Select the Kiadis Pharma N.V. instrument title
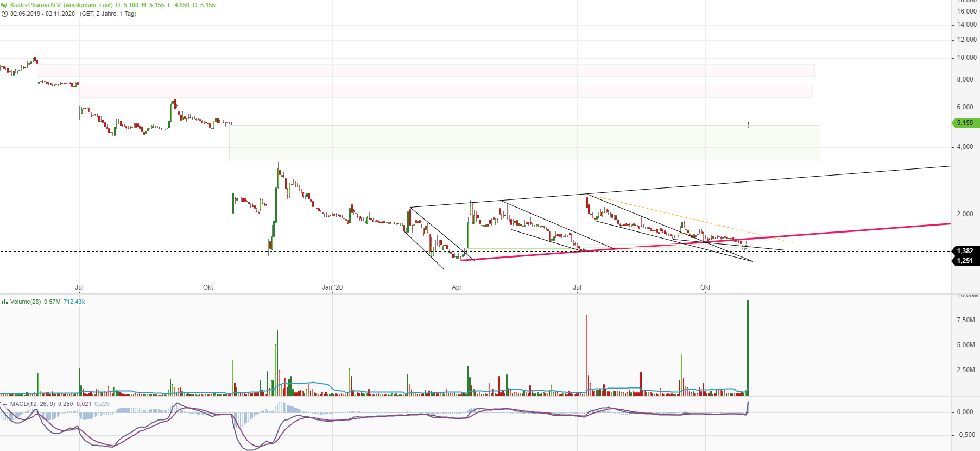Image resolution: width=980 pixels, height=451 pixels. (61, 5)
